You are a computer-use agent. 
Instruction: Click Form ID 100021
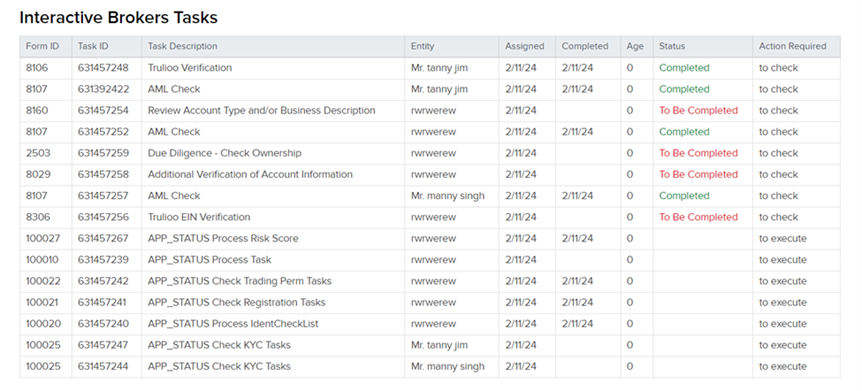42,302
